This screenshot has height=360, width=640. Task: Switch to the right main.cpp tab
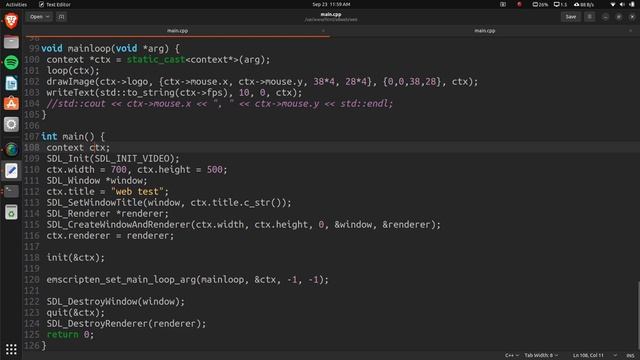(x=484, y=31)
